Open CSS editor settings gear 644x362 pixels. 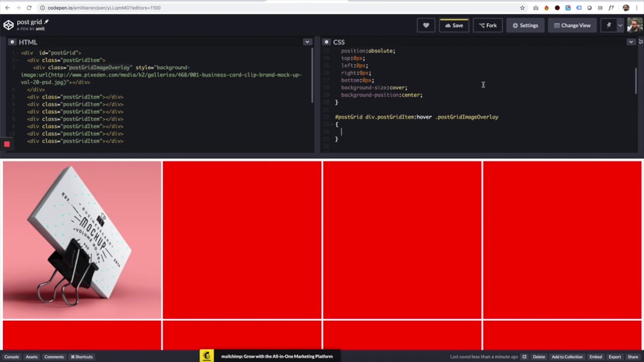[x=326, y=42]
